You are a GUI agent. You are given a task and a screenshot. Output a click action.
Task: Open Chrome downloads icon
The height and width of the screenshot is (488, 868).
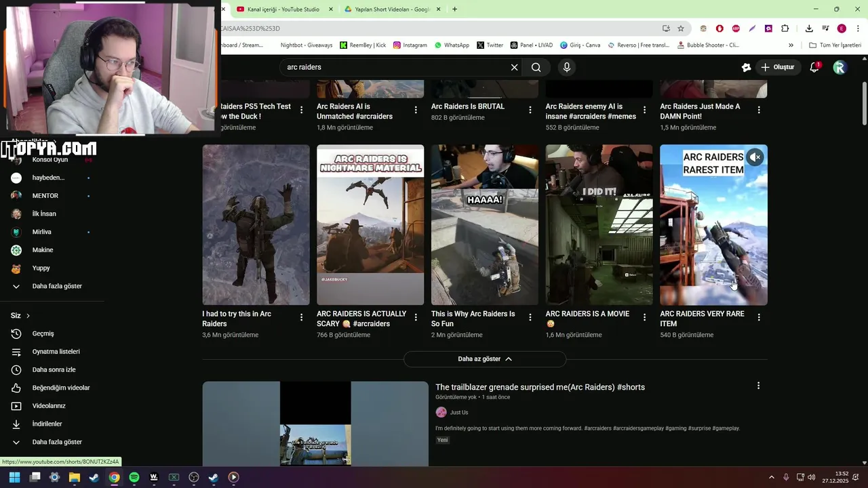[x=809, y=28]
